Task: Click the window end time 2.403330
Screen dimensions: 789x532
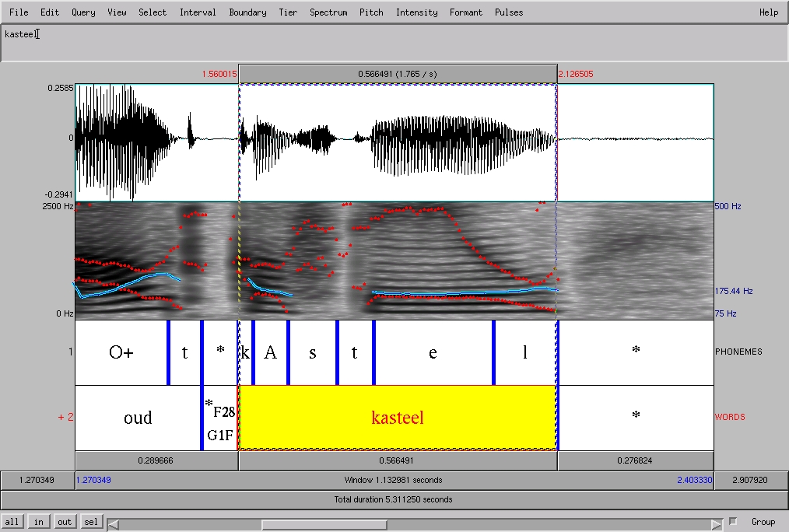Action: click(x=694, y=480)
